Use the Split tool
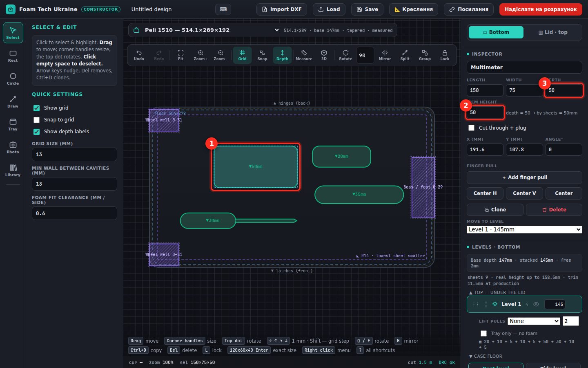 pos(405,55)
